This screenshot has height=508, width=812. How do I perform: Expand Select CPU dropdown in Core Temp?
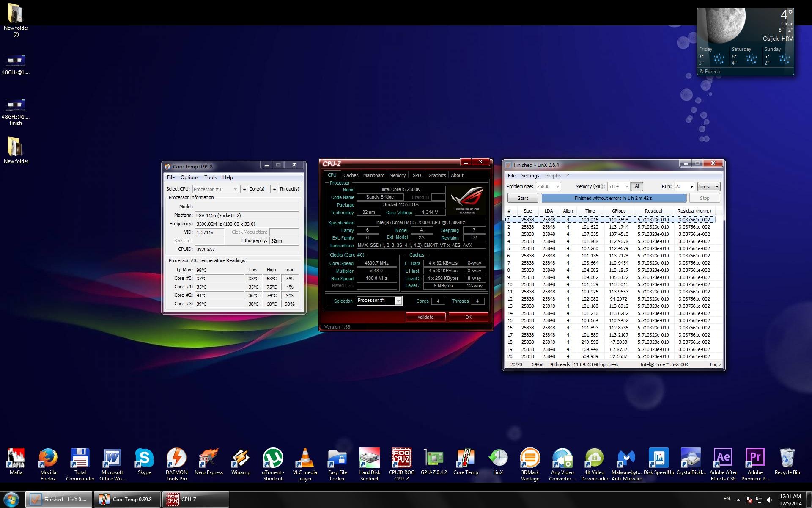pyautogui.click(x=235, y=189)
